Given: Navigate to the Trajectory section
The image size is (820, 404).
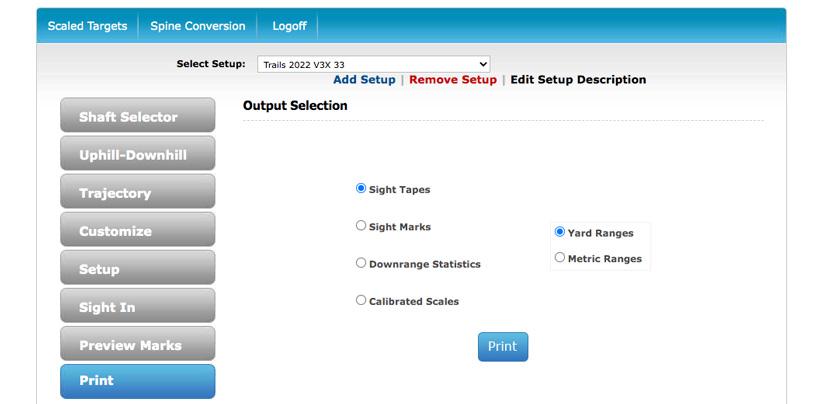Looking at the screenshot, I should tap(137, 192).
